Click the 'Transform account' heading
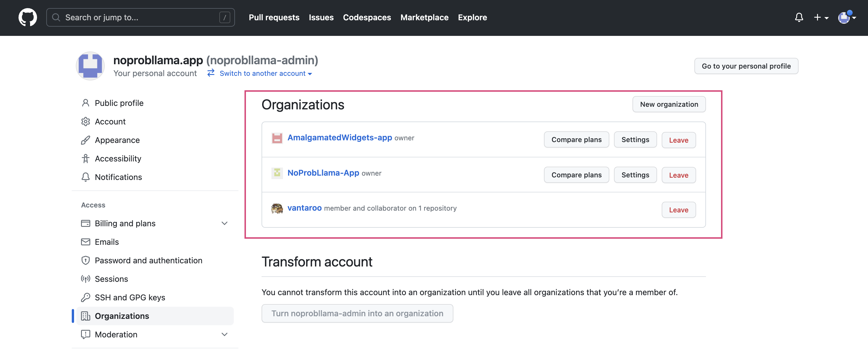The image size is (868, 353). click(317, 262)
